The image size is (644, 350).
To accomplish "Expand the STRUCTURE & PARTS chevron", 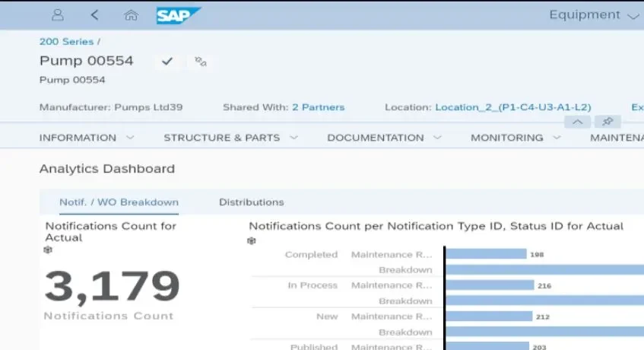I will coord(293,137).
